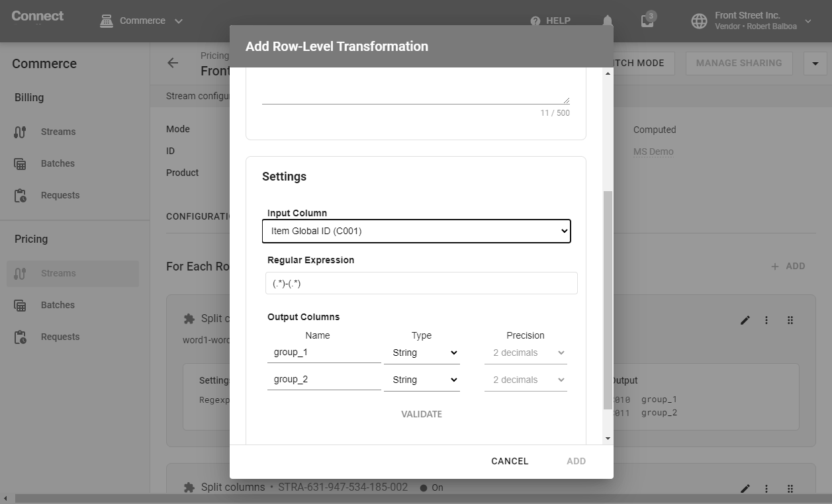
Task: Open the inbox icon with badge 3
Action: click(647, 20)
